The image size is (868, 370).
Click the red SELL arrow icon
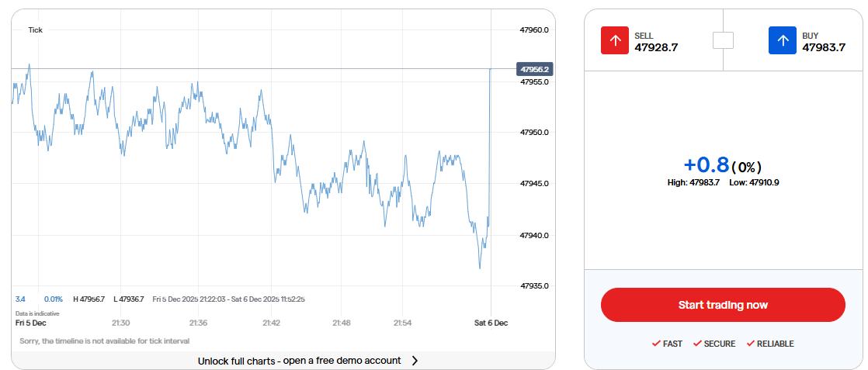coord(615,40)
